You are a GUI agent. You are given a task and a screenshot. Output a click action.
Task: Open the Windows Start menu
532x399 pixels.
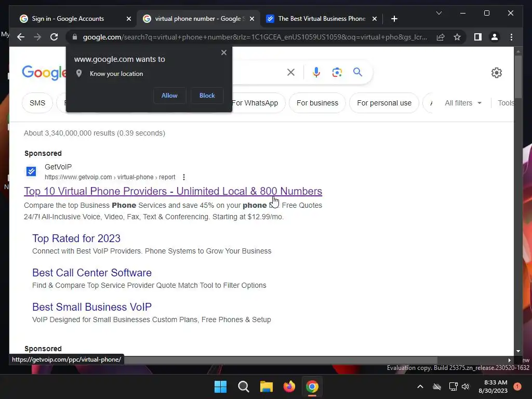[x=220, y=387]
